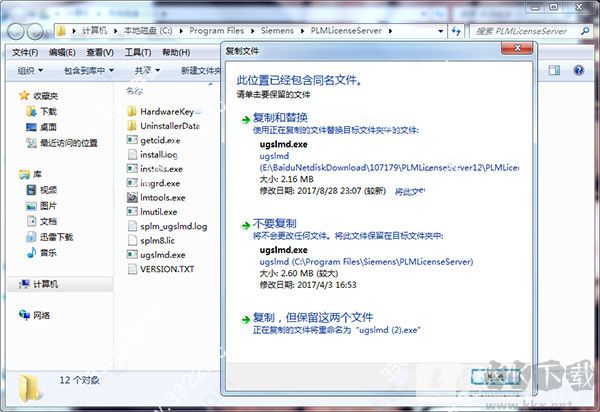The image size is (600, 412).
Task: Open the View (查看) menu
Action: pyautogui.click(x=100, y=52)
